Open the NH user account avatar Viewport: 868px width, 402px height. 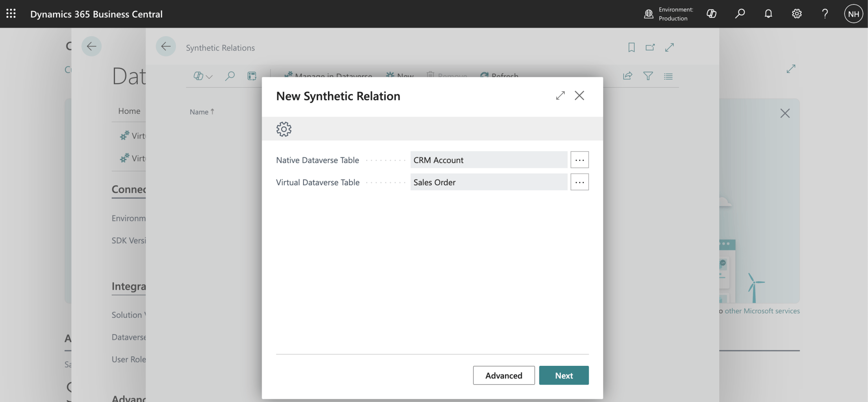coord(853,14)
